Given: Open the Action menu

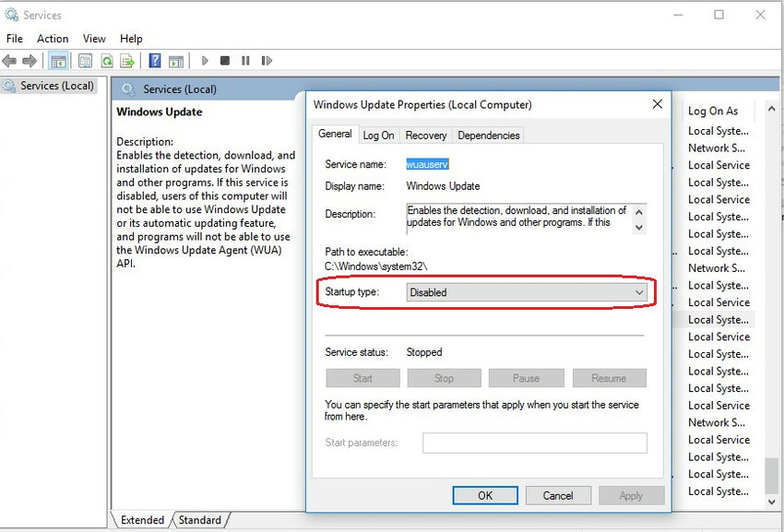Looking at the screenshot, I should 53,39.
